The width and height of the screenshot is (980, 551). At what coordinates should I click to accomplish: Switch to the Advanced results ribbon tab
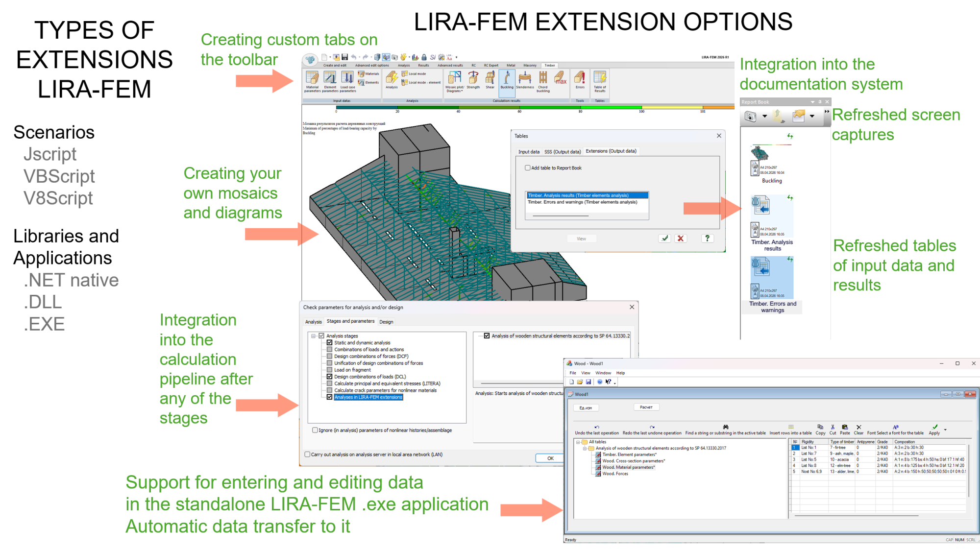tap(450, 65)
